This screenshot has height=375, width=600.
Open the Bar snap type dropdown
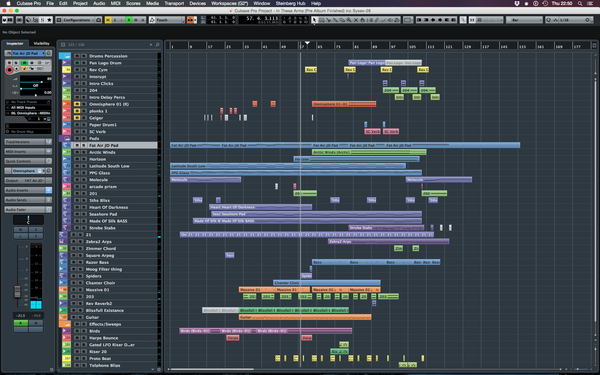[524, 20]
